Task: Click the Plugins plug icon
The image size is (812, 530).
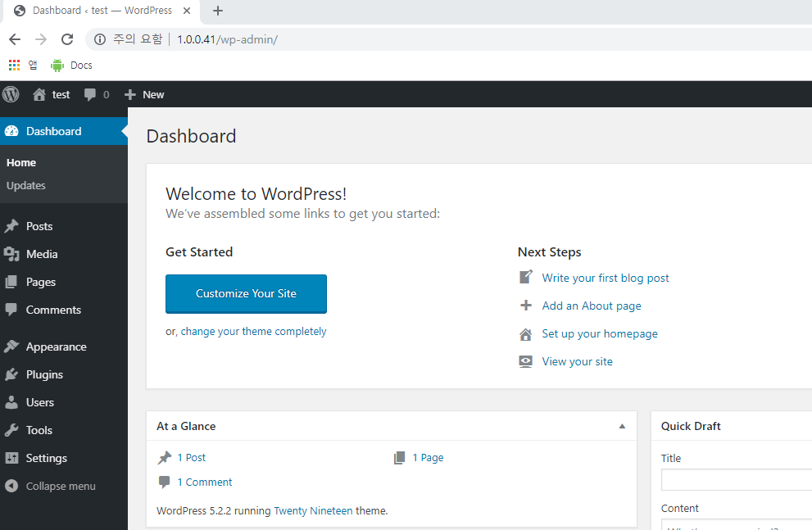Action: (11, 374)
